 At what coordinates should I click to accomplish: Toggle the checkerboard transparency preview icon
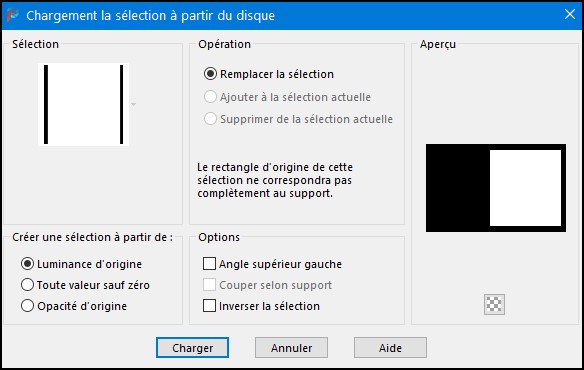coord(494,304)
